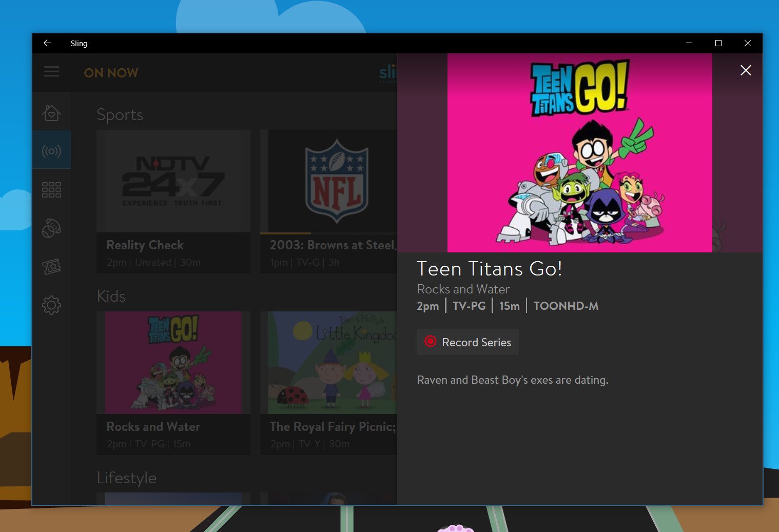Click the 2pm start time in details panel

[428, 306]
